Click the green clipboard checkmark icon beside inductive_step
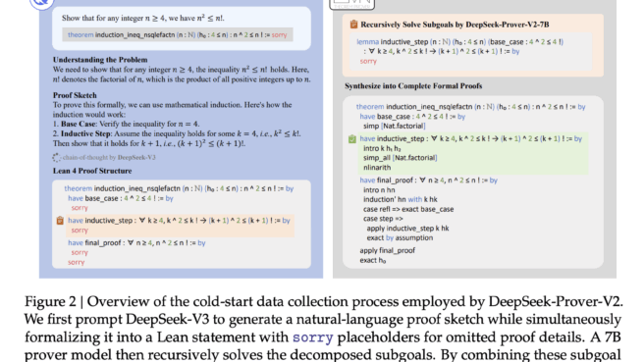 point(352,139)
